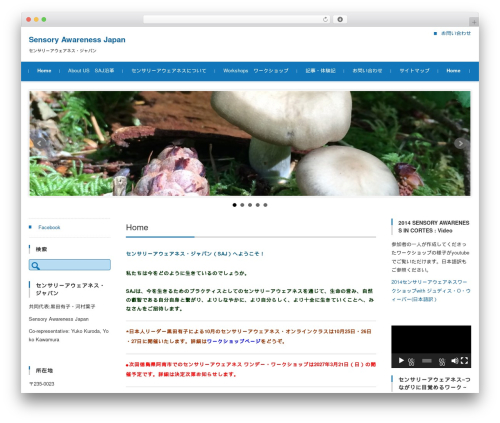500x423 pixels.
Task: Open the 記事・体験記 menu item
Action: click(x=320, y=71)
